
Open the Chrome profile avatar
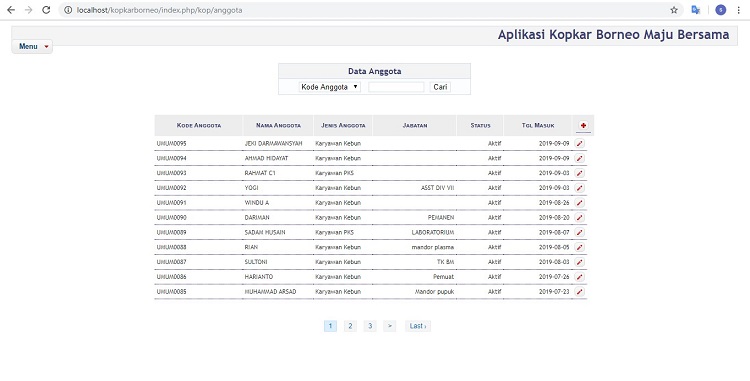point(720,10)
